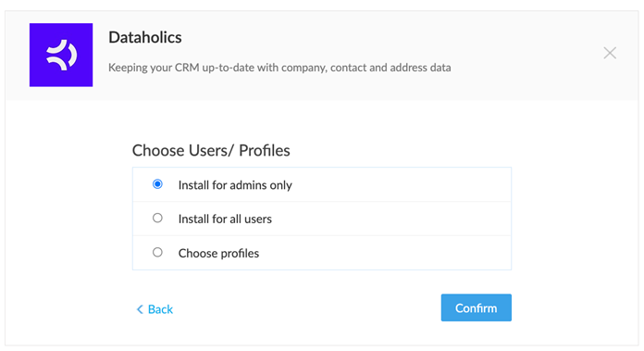Screen dimensions: 644x351
Task: Click the empty space in the all users row
Action: pyautogui.click(x=390, y=219)
